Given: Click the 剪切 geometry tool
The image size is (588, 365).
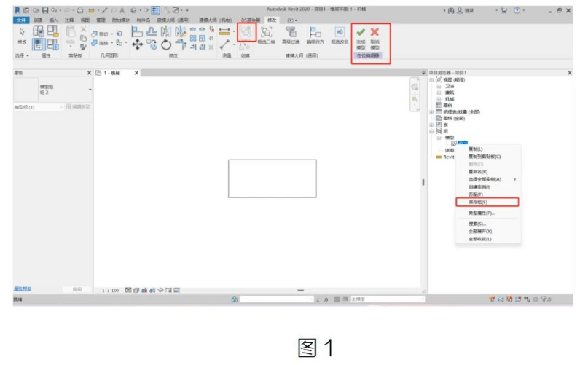Looking at the screenshot, I should 100,34.
